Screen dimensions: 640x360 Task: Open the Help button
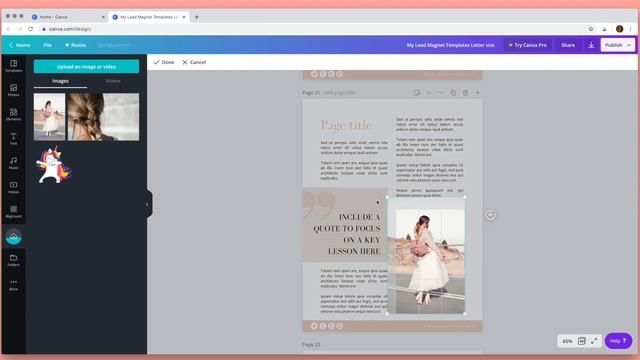coord(618,341)
